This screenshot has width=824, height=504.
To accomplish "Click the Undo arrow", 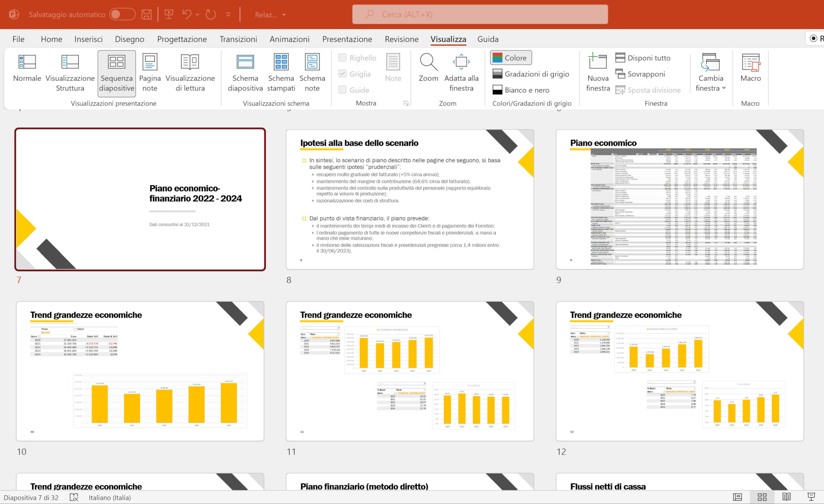I will 187,14.
